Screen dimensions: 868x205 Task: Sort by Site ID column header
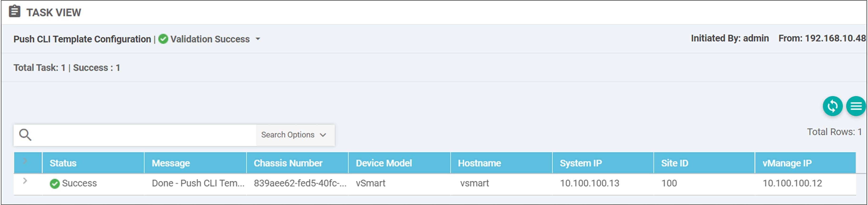coord(675,163)
